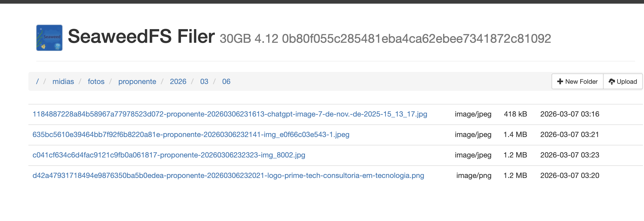The height and width of the screenshot is (221, 644).
Task: Open the 03 month breadcrumb
Action: tap(204, 82)
